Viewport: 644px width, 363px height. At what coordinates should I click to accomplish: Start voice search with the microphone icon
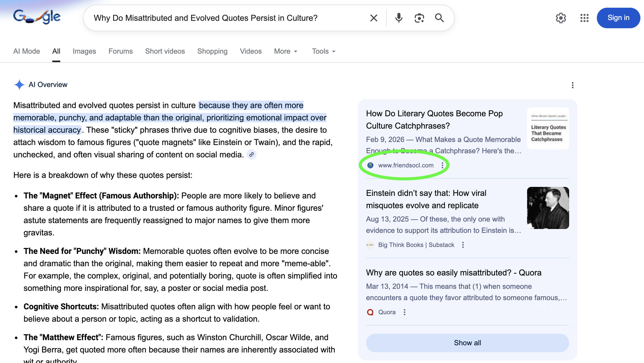[x=399, y=18]
